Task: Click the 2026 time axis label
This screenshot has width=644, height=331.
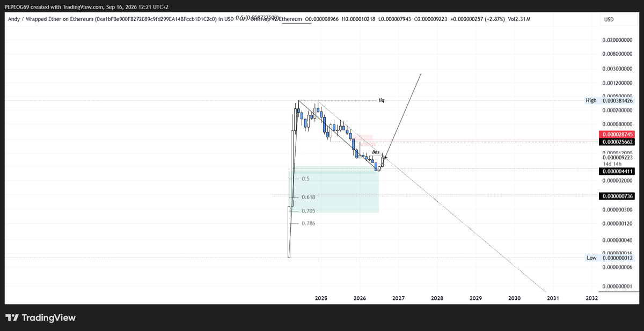Action: point(360,298)
